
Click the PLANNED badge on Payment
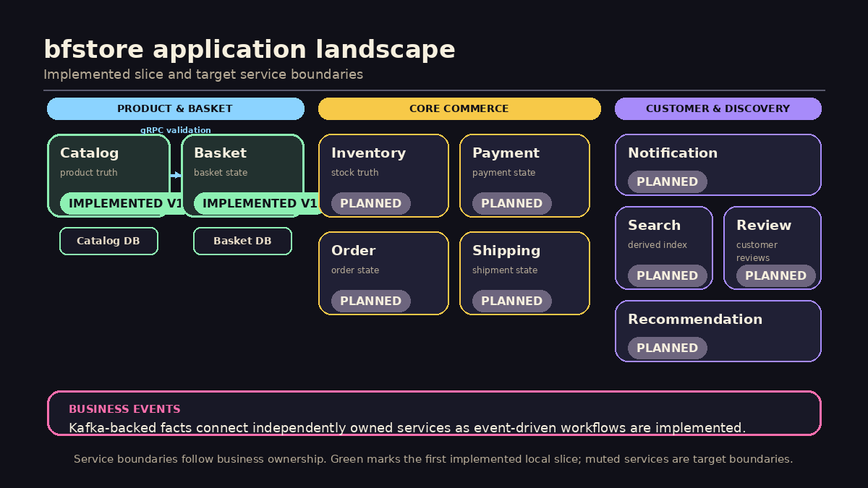coord(512,203)
